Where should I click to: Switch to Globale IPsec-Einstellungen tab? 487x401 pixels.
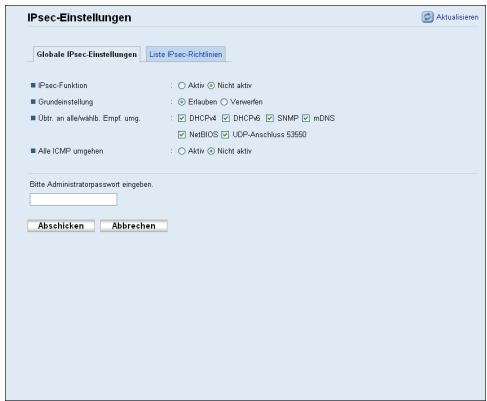click(x=87, y=54)
